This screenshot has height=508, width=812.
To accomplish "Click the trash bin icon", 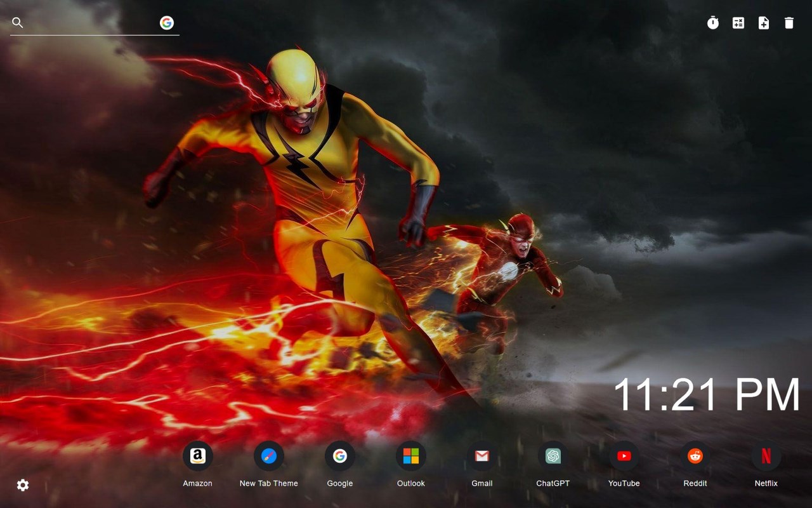I will [789, 23].
